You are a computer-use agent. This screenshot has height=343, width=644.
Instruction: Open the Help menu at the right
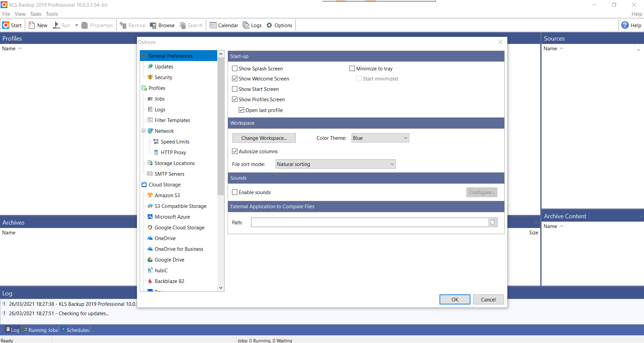pyautogui.click(x=637, y=14)
